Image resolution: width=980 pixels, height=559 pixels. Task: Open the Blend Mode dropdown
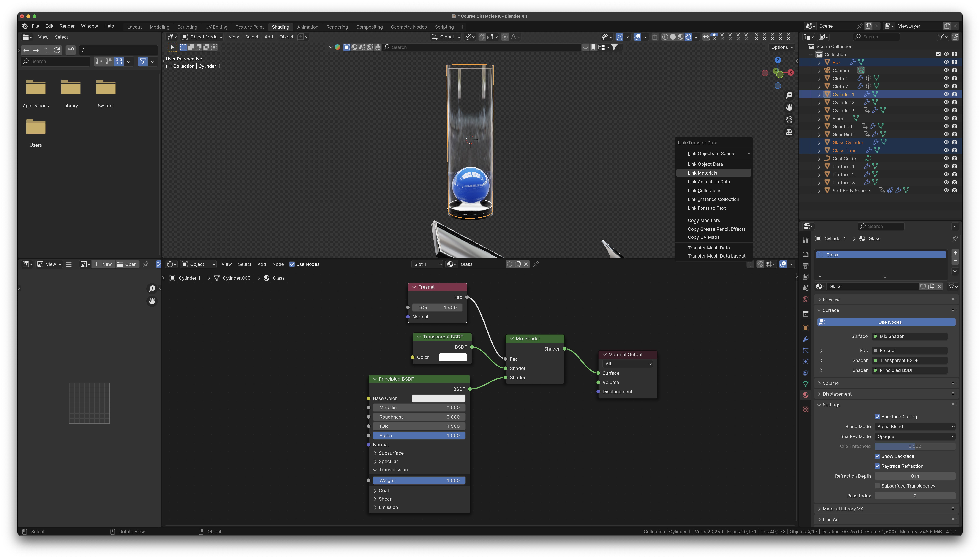coord(915,427)
